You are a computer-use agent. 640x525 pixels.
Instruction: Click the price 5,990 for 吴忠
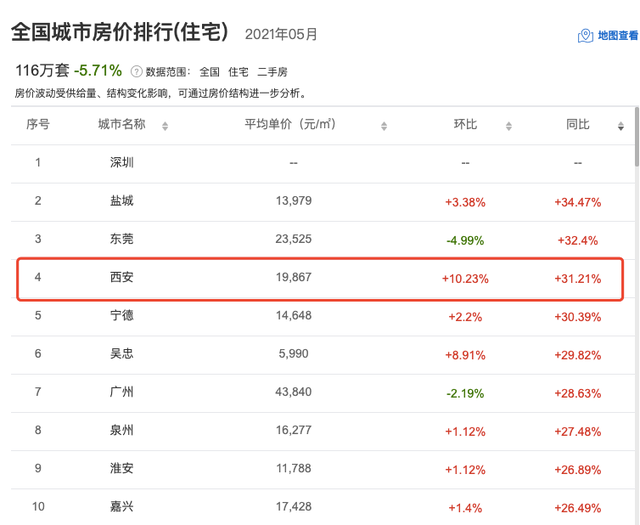click(x=293, y=354)
